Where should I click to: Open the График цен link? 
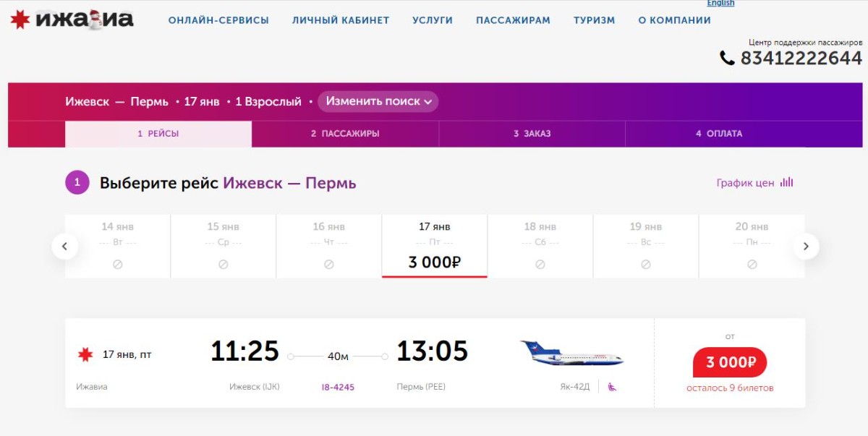[x=745, y=183]
